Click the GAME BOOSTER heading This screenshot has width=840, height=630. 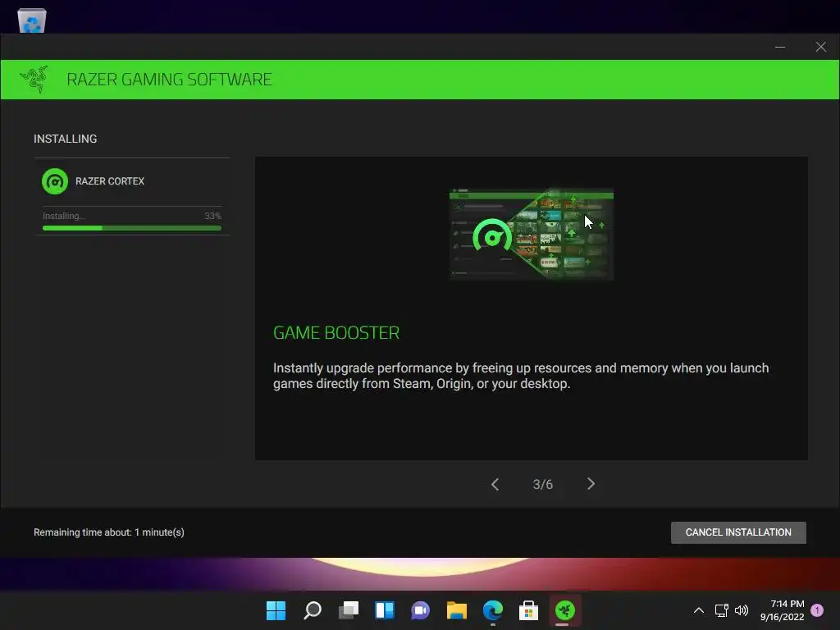pos(336,333)
